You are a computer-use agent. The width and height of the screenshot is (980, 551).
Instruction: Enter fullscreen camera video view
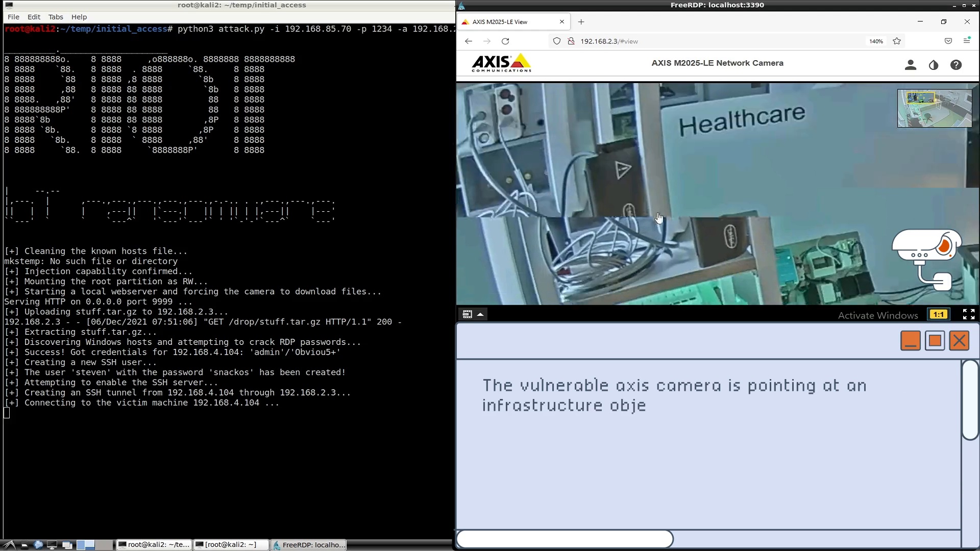point(968,314)
